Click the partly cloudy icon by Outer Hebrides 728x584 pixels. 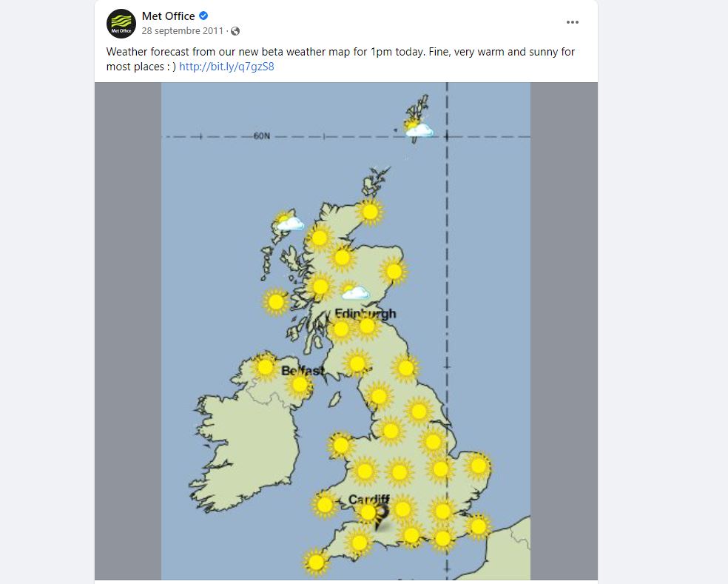(288, 221)
